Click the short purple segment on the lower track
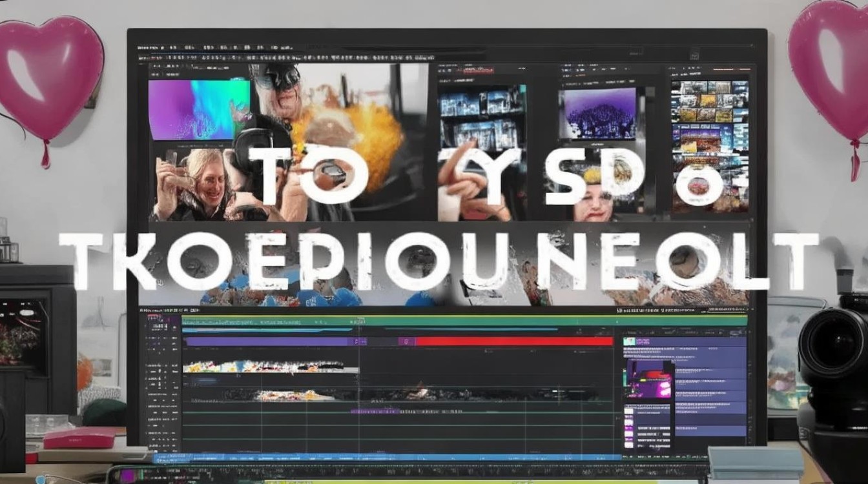 [376, 410]
